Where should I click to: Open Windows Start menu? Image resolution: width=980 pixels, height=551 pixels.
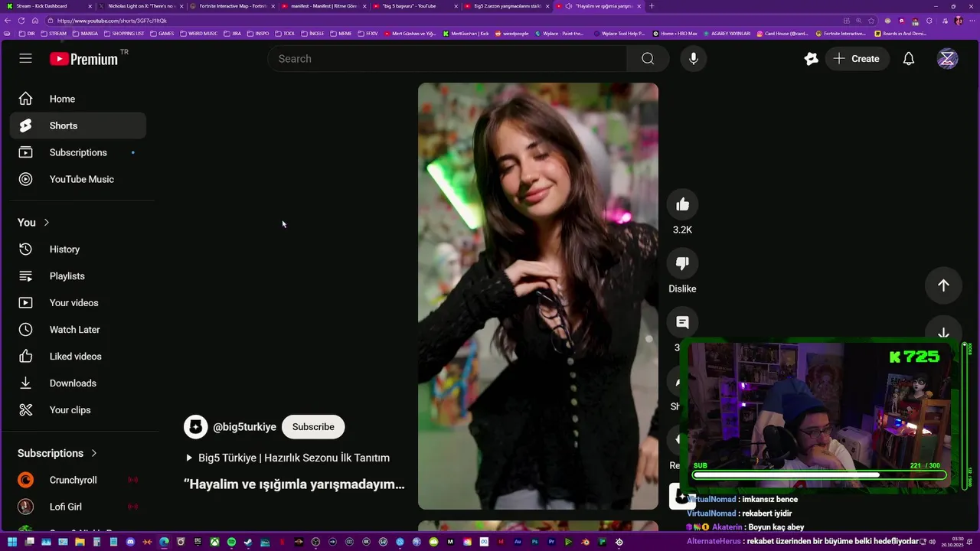tap(12, 542)
